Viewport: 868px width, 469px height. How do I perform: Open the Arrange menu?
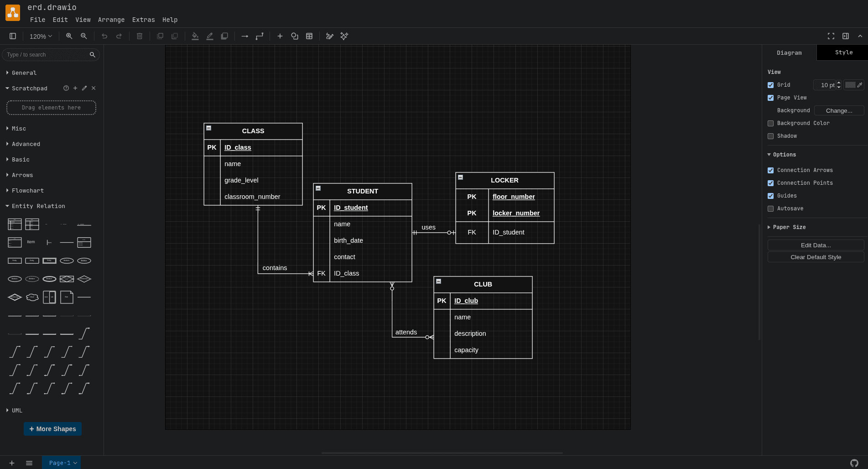[x=111, y=20]
